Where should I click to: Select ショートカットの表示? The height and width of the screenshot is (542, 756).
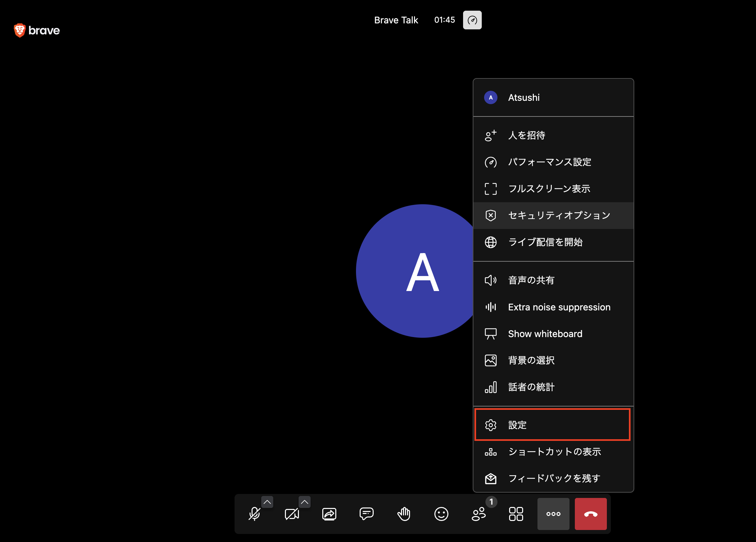pos(553,452)
